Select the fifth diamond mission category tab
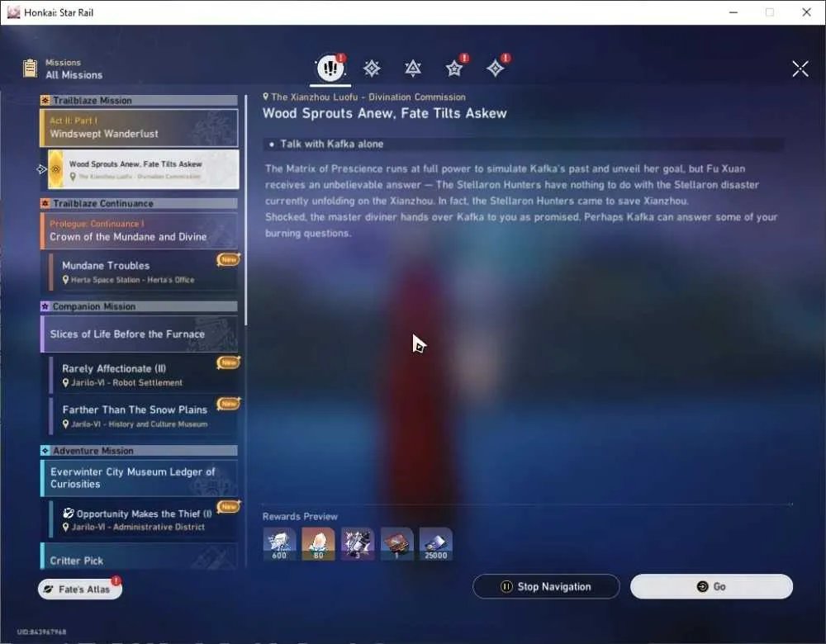Screen dimensions: 826x644 pyautogui.click(x=495, y=69)
